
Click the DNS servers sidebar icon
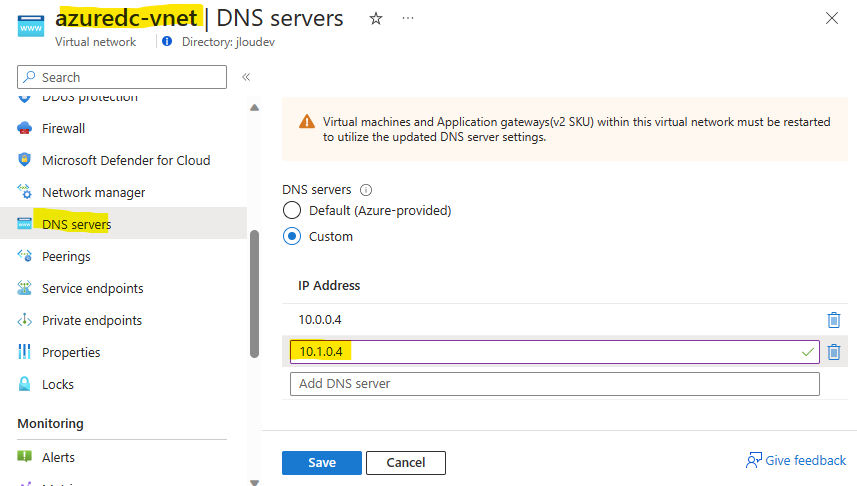25,224
